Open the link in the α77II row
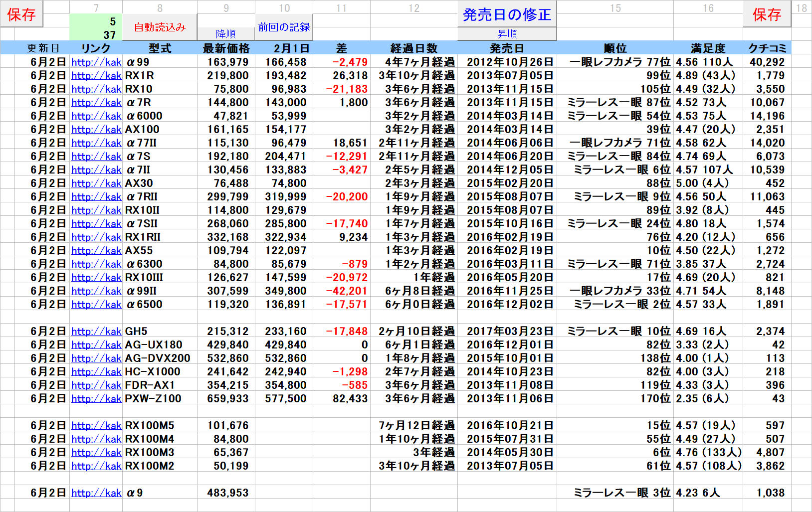The image size is (812, 512). pos(96,143)
